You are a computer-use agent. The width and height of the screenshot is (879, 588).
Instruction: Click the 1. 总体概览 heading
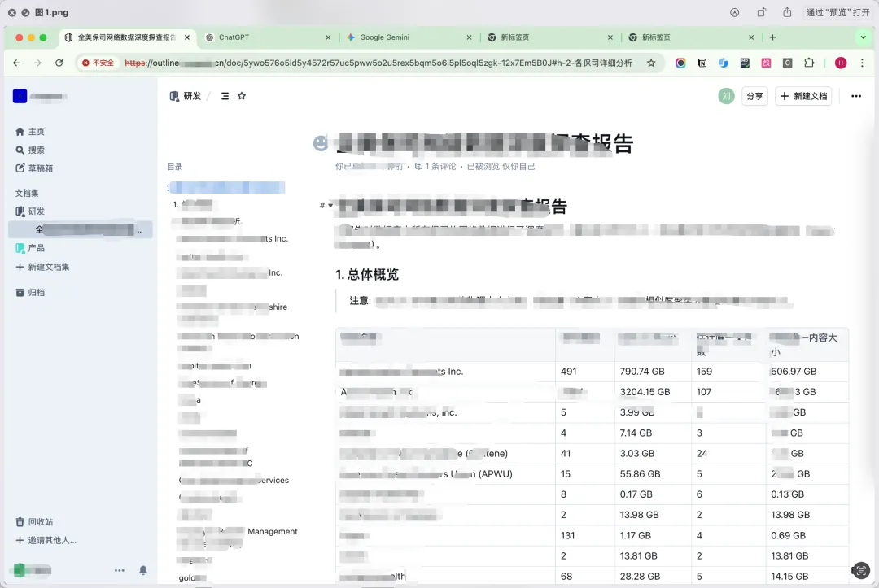366,274
